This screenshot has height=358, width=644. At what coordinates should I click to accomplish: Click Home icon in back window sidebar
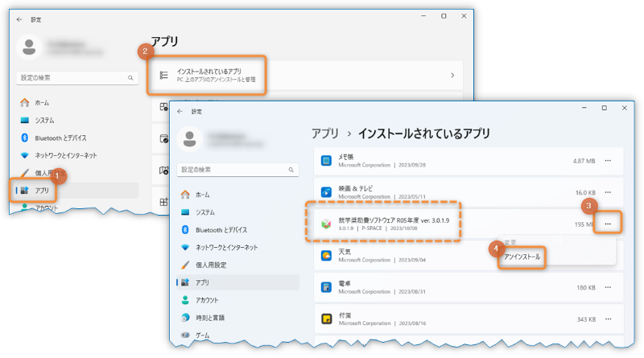[25, 103]
